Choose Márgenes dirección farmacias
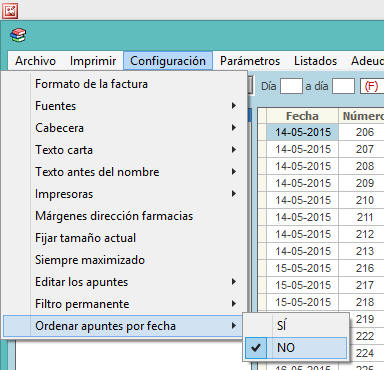Image resolution: width=384 pixels, height=370 pixels. point(125,216)
